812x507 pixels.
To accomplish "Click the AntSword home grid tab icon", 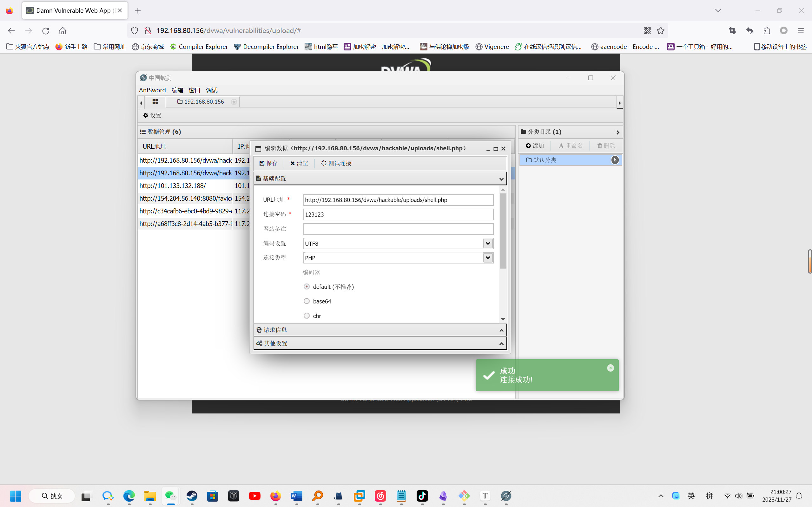I will (x=155, y=101).
